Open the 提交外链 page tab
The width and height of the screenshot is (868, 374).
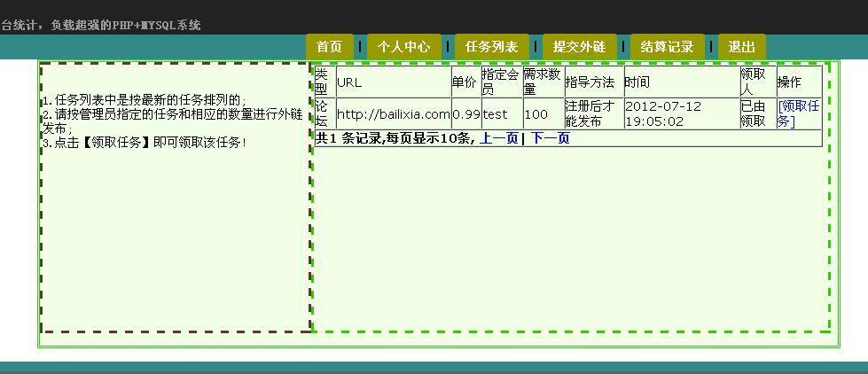coord(579,47)
